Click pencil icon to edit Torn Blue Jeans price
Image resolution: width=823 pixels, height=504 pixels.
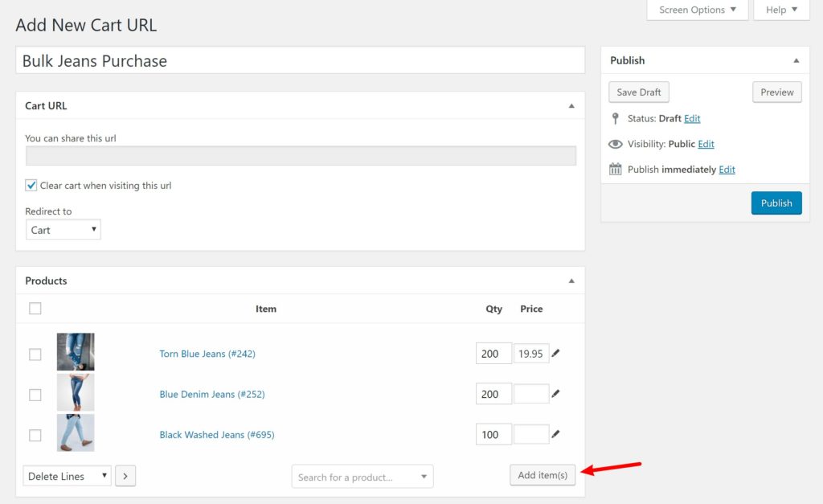point(555,353)
